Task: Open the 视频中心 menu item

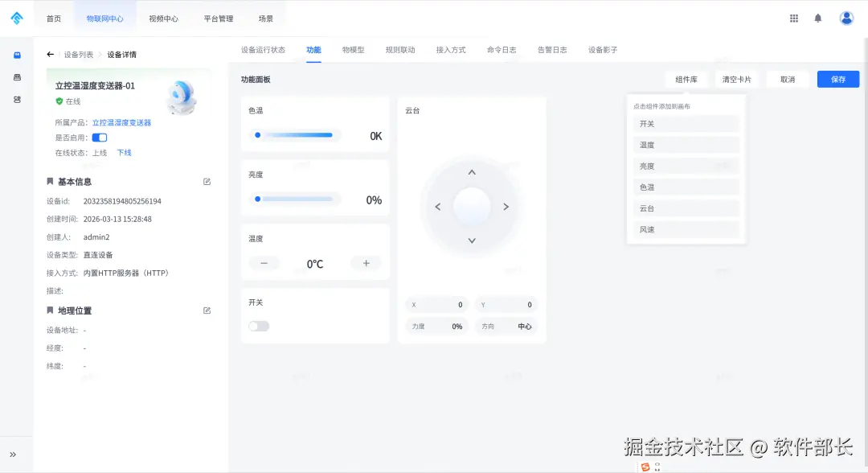Action: pos(163,17)
